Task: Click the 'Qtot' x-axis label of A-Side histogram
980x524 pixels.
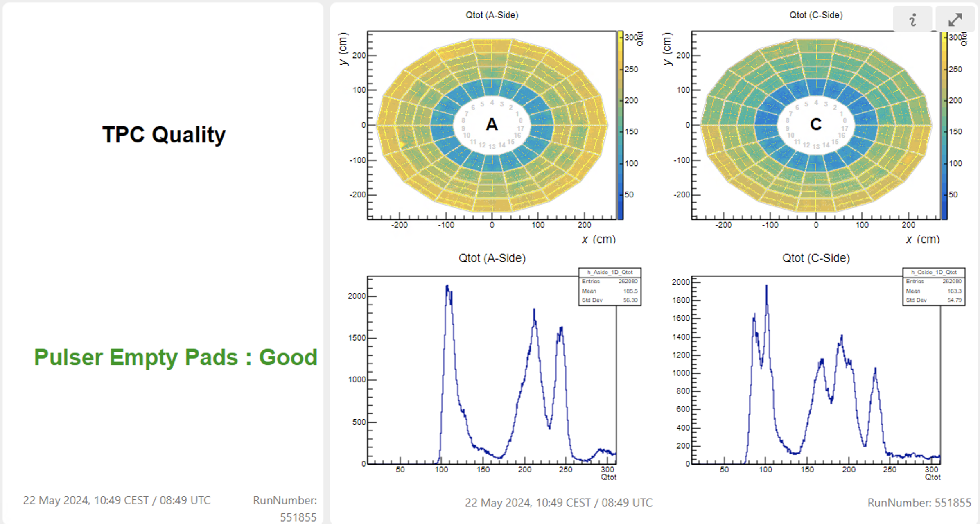Action: pos(608,477)
